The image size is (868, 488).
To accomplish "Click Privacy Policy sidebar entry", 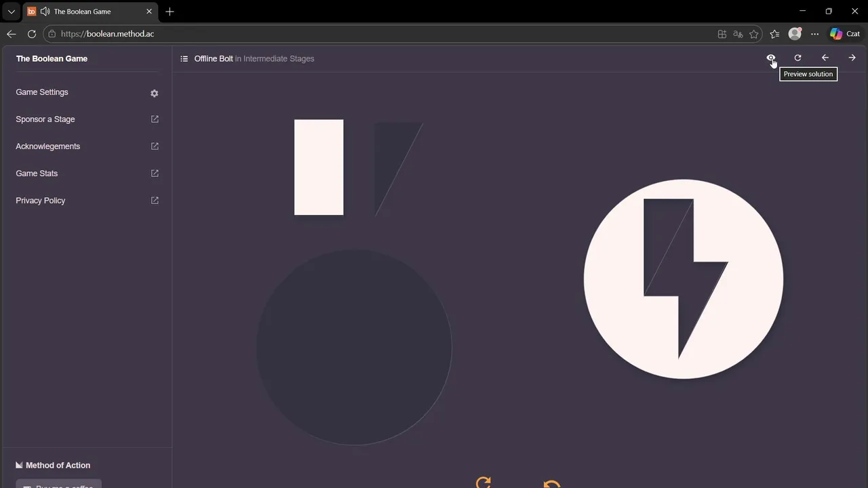I will pyautogui.click(x=41, y=201).
